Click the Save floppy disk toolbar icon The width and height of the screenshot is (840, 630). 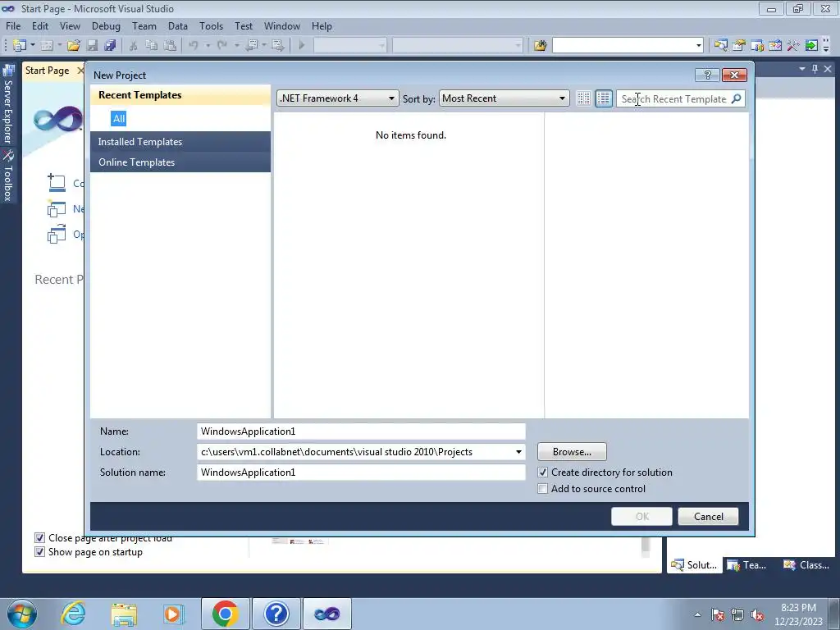pyautogui.click(x=92, y=46)
